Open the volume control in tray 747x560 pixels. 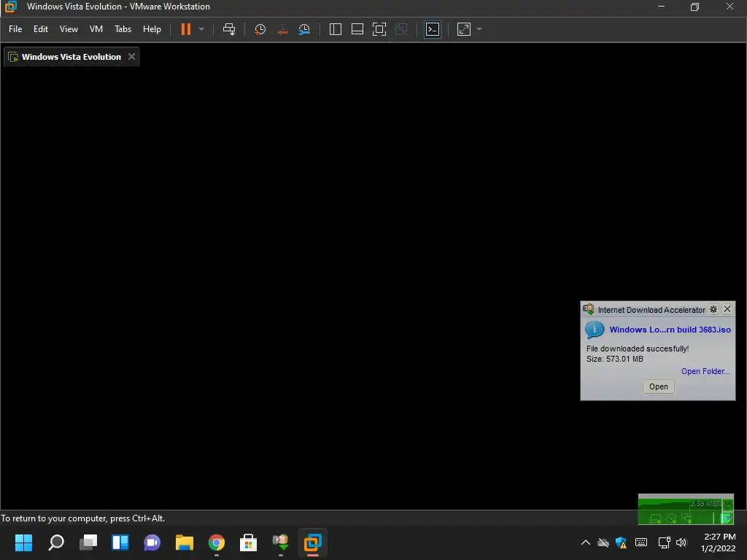(681, 542)
